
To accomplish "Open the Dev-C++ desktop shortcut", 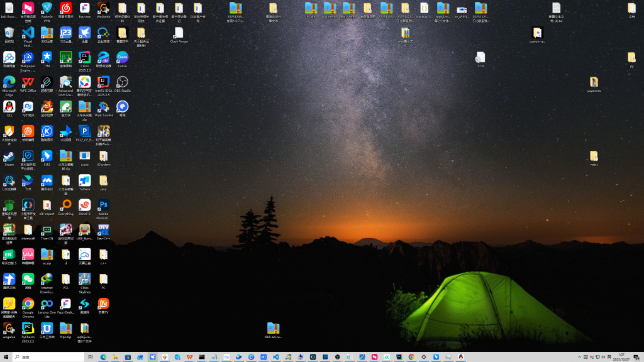I will (104, 230).
